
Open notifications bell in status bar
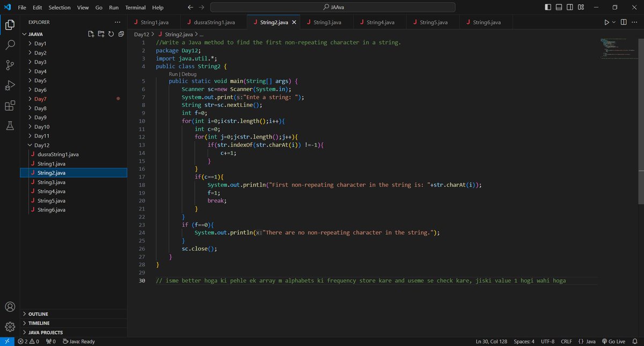click(x=635, y=341)
